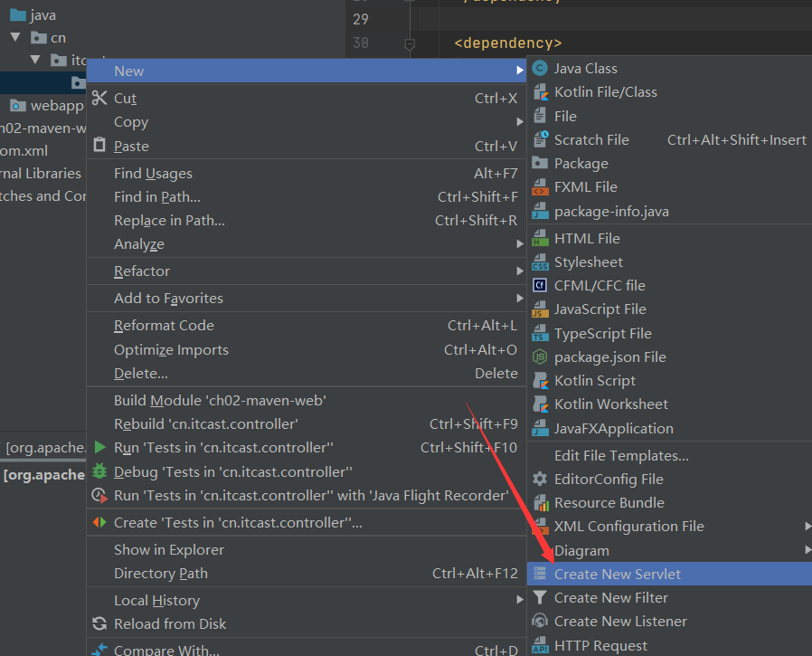
Task: Select Find in Path… menu item
Action: 307,197
